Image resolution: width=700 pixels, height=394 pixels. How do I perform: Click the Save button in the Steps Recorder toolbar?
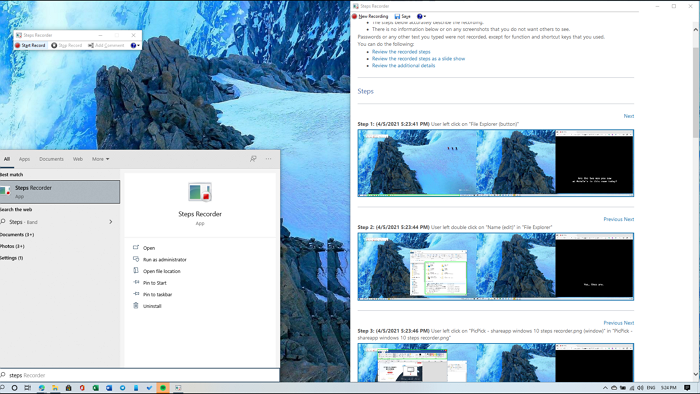402,17
